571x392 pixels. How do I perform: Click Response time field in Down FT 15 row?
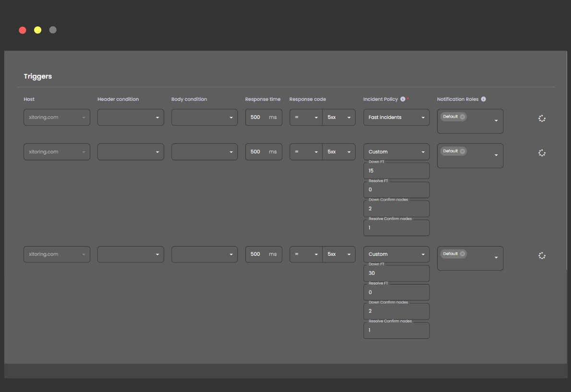[263, 152]
